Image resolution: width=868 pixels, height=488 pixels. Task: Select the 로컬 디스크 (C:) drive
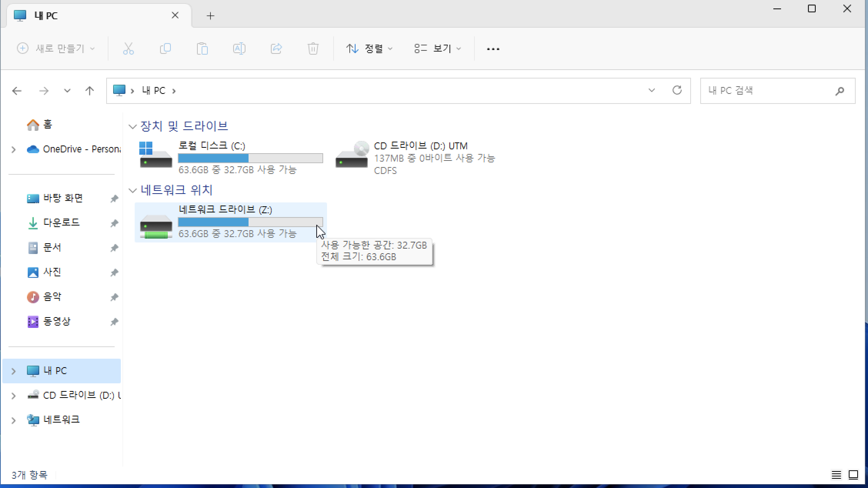(x=230, y=157)
